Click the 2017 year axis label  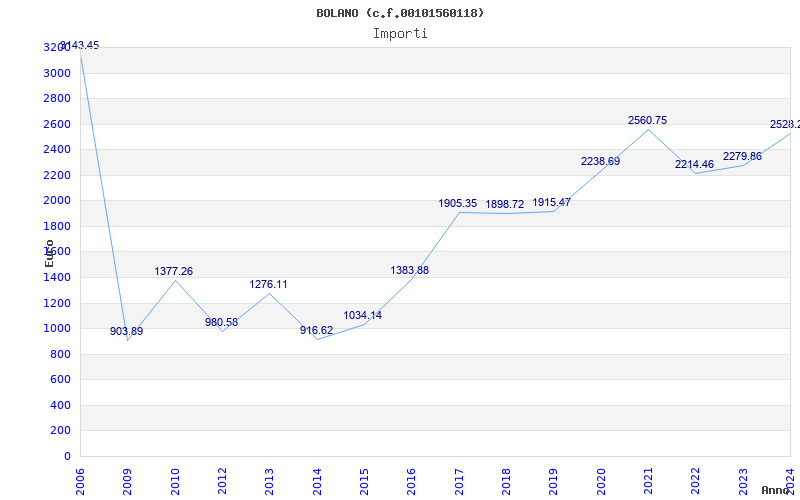click(x=459, y=482)
